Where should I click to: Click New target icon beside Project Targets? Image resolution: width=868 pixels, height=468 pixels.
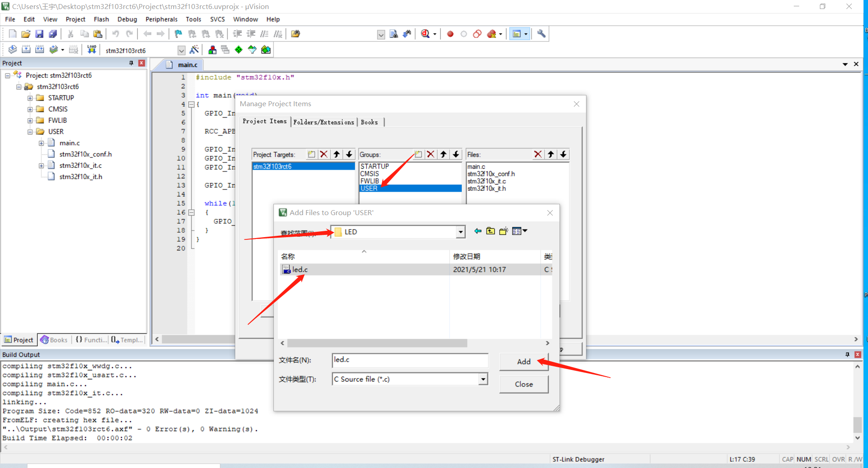pos(311,154)
